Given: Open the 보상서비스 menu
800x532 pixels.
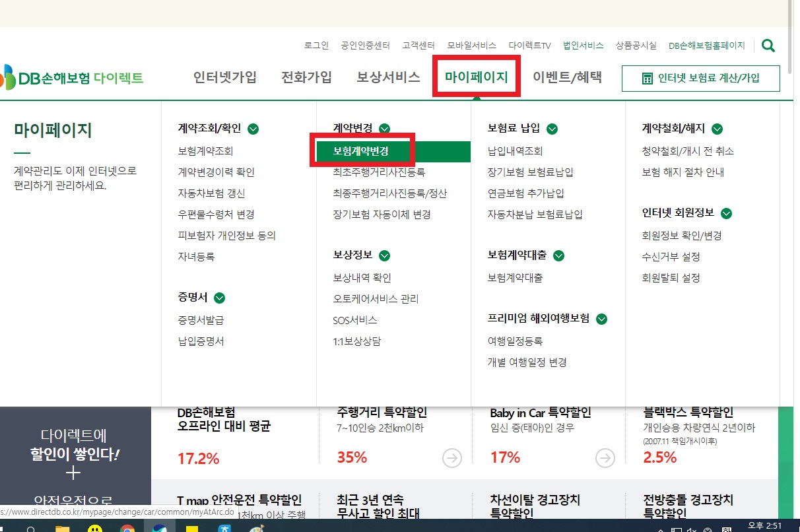Looking at the screenshot, I should pyautogui.click(x=388, y=77).
